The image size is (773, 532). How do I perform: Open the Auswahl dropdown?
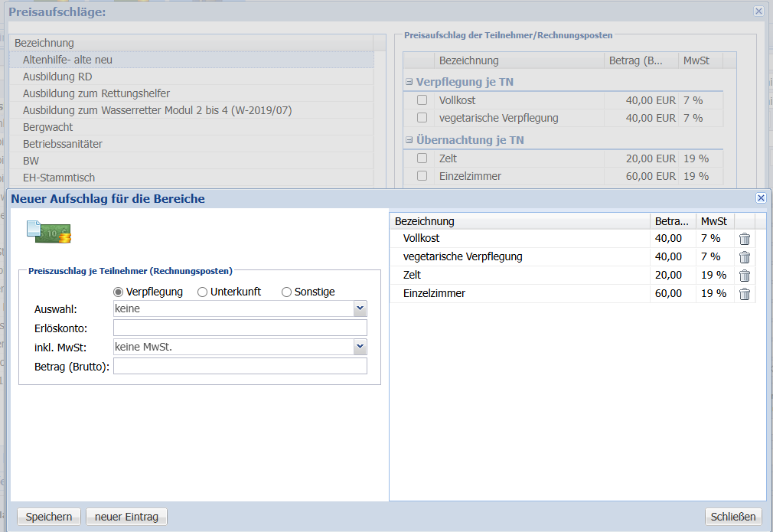(360, 308)
